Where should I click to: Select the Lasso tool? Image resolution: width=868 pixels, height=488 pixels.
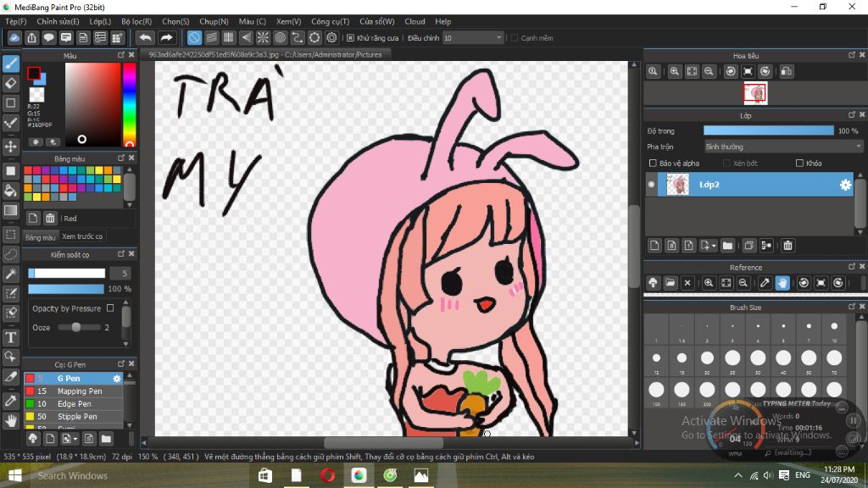point(10,254)
